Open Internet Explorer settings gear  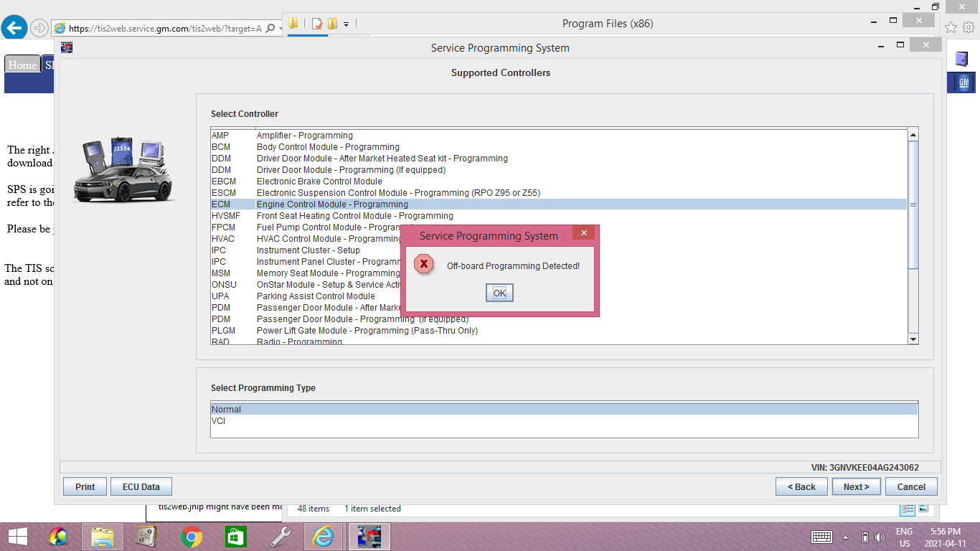(x=969, y=27)
